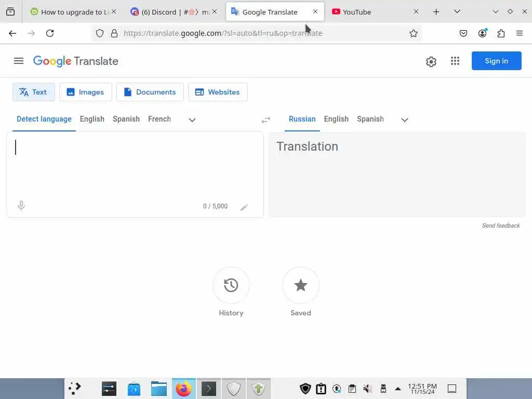The image size is (532, 399).
Task: Open file manager from taskbar
Action: (x=159, y=389)
